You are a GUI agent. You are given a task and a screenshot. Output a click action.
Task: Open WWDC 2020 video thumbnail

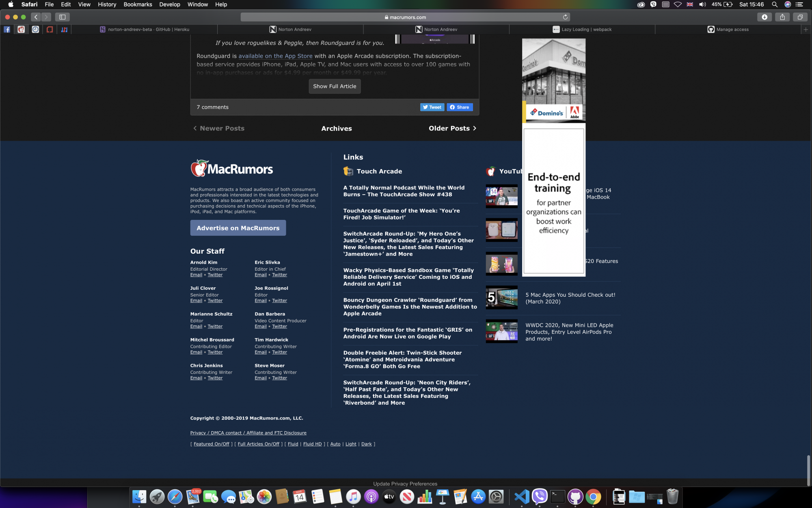tap(501, 331)
